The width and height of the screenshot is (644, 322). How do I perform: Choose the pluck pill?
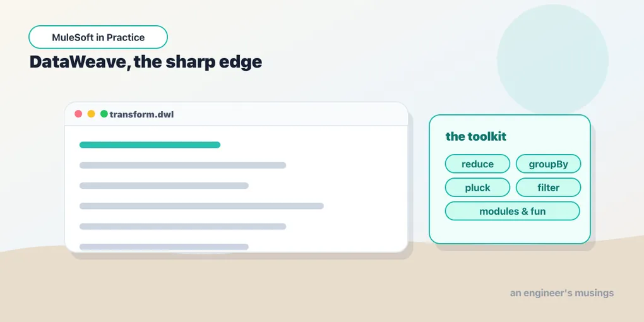click(x=477, y=188)
